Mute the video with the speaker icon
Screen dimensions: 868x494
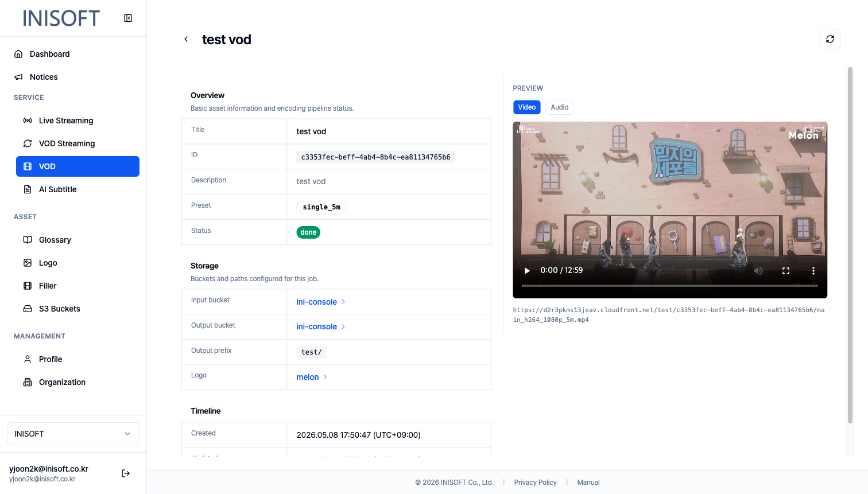[758, 271]
